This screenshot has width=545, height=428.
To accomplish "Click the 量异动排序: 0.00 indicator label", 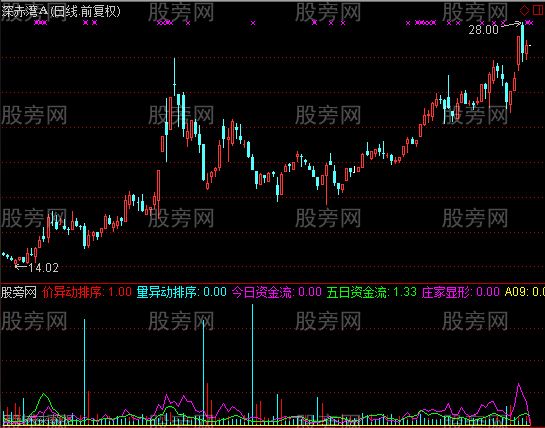I will pos(181,292).
